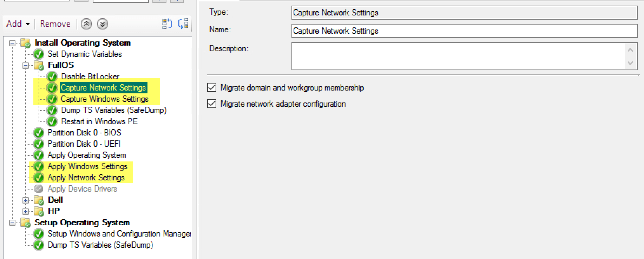Click inside the Description text box
This screenshot has width=644, height=259.
[x=456, y=56]
